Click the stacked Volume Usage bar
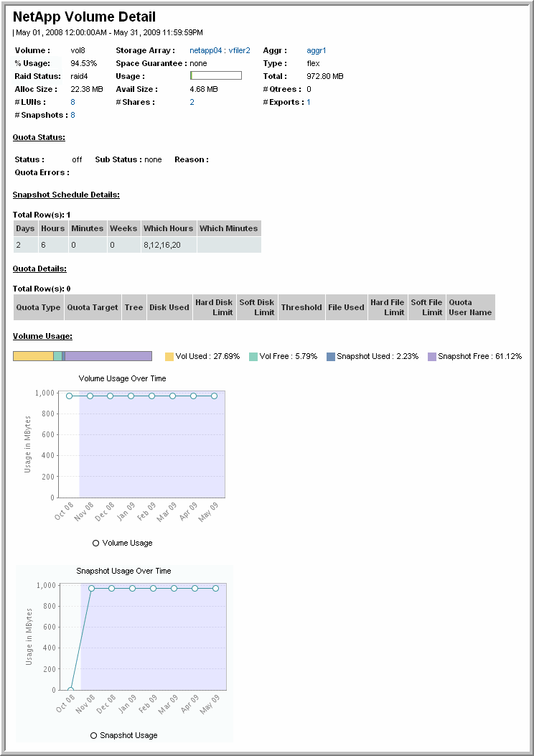 [x=82, y=356]
